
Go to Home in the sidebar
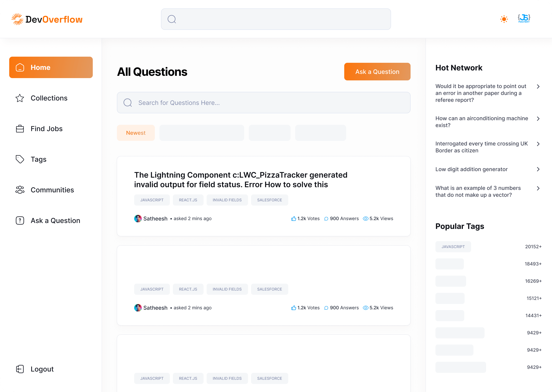[x=51, y=67]
